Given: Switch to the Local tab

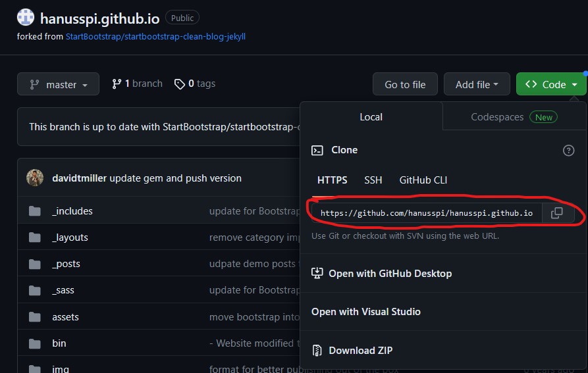Looking at the screenshot, I should click(x=371, y=117).
